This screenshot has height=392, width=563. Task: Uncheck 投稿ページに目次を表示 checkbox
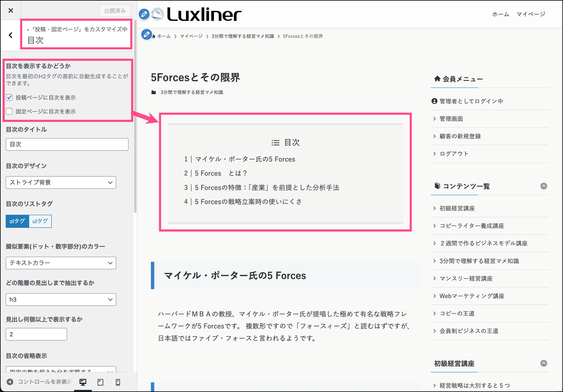tap(9, 98)
